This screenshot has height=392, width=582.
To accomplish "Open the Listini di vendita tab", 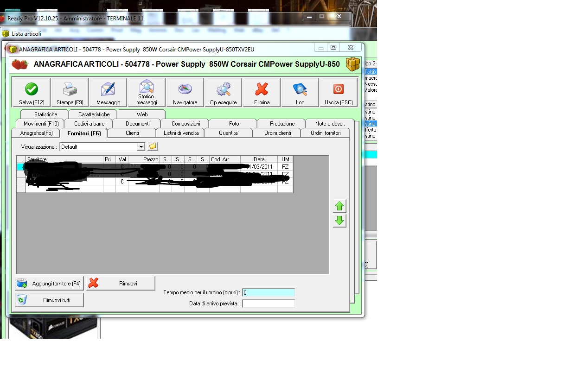I will 181,133.
